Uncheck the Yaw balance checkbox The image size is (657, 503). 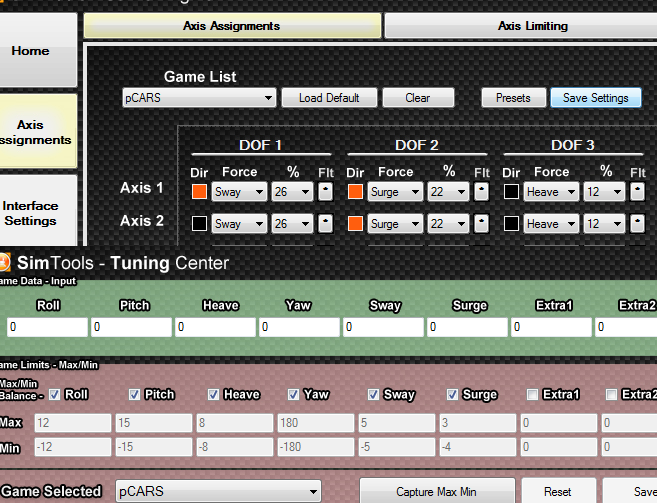click(294, 394)
